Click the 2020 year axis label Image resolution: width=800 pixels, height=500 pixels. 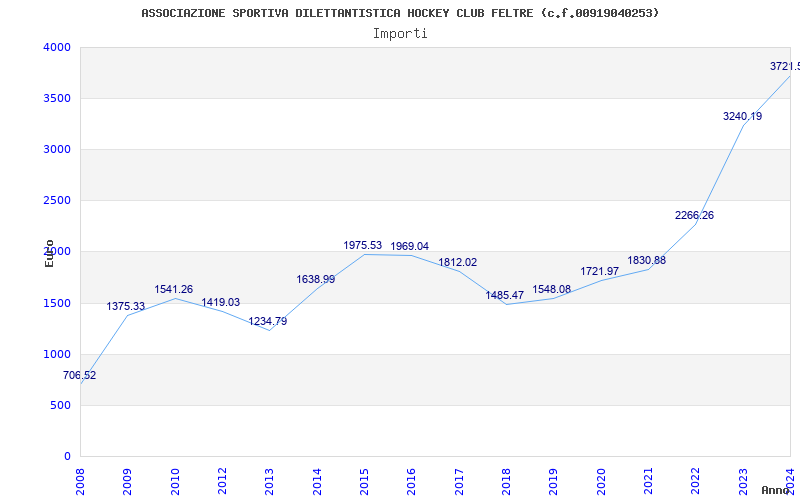601,480
